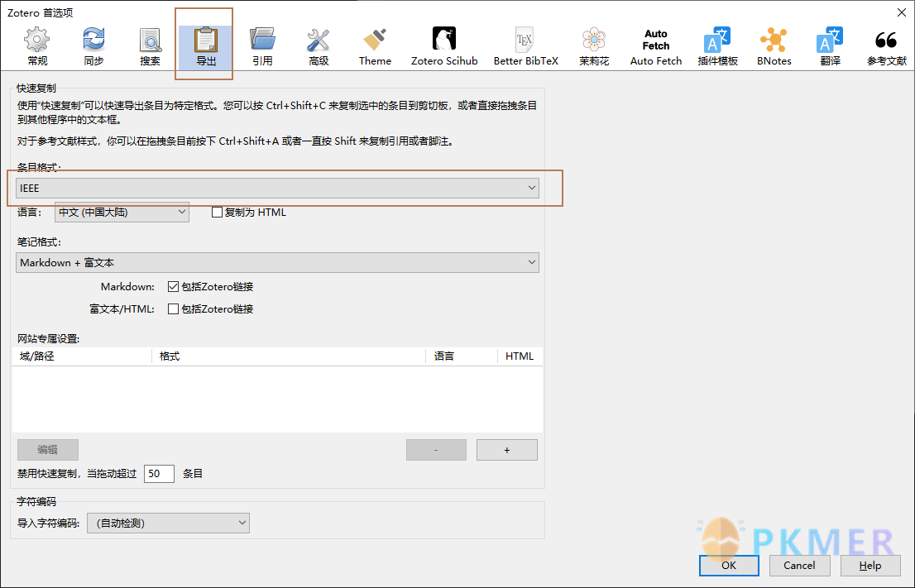
Task: Open the Theme preferences pane
Action: pos(375,46)
